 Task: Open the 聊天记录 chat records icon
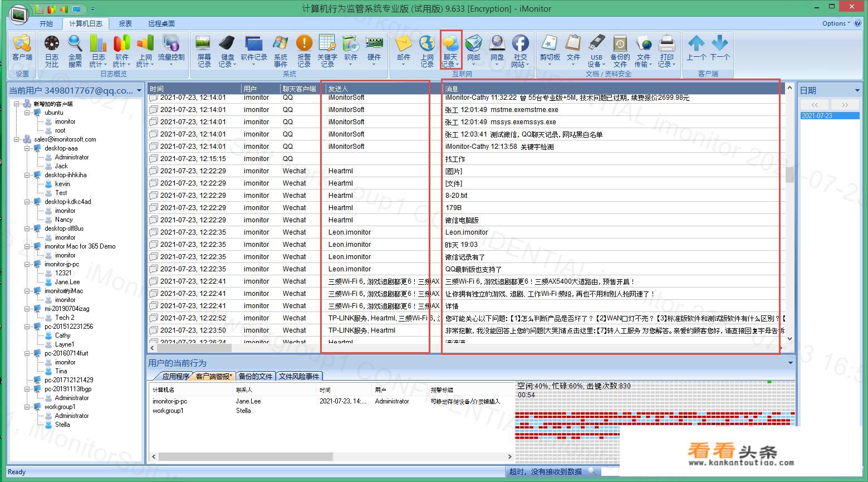pos(450,51)
